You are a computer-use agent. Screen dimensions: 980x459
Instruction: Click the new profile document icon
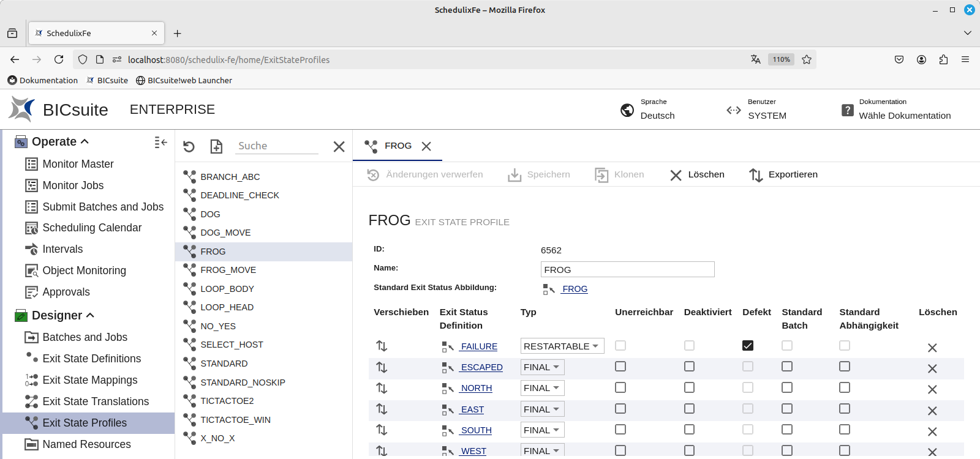216,146
